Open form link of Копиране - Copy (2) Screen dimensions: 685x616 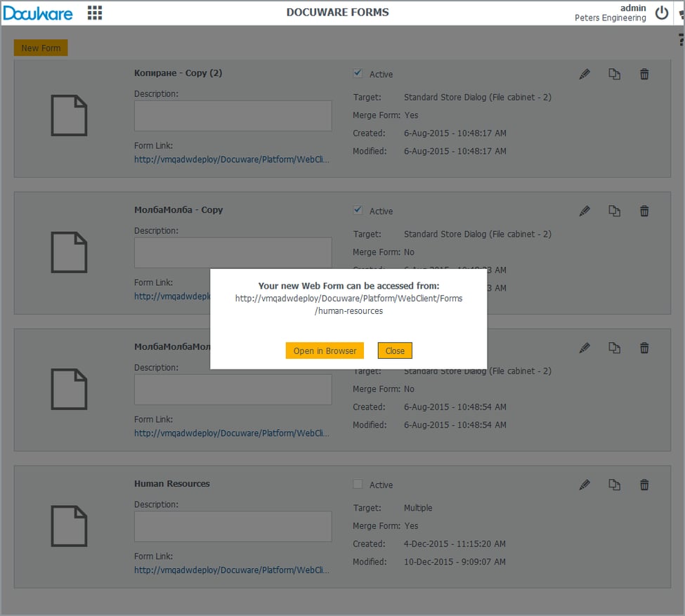click(x=231, y=159)
